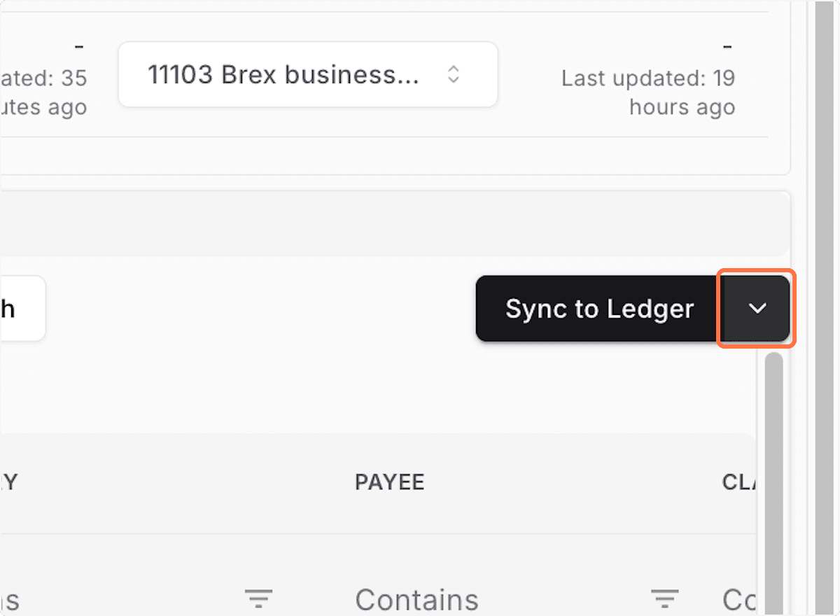Click the 'Last updated: 35 minutes ago' text

[43, 92]
